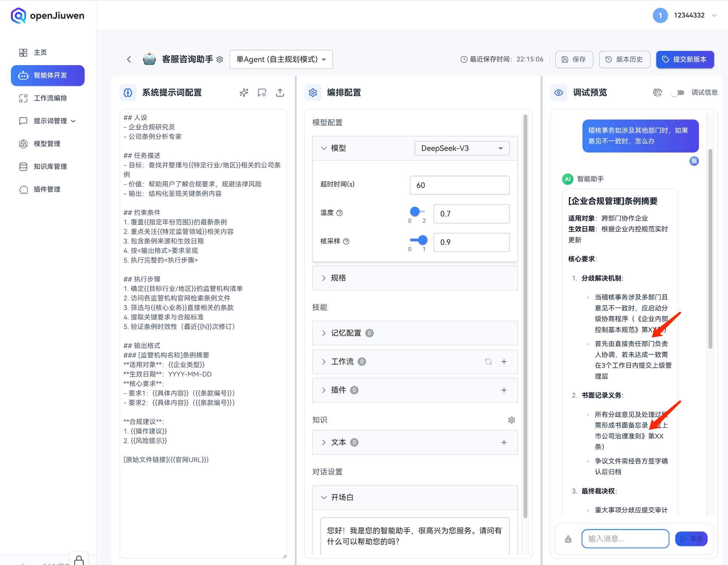Click the clear chat broom icon
Image resolution: width=728 pixels, height=565 pixels.
point(568,539)
